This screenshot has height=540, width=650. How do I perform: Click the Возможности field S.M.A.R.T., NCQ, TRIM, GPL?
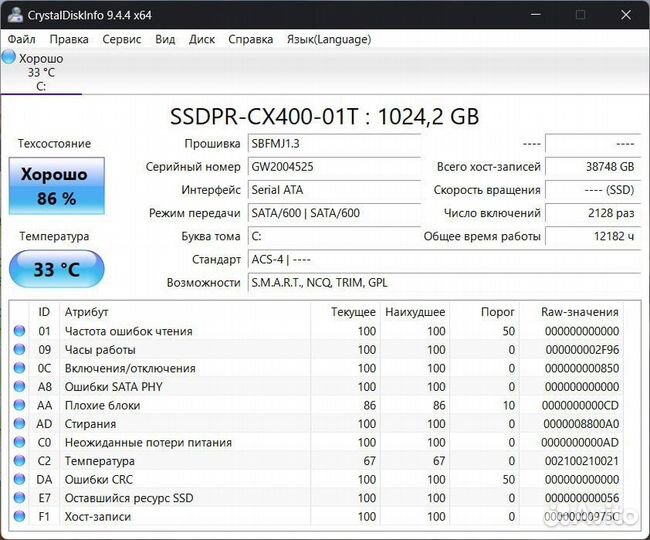point(444,283)
